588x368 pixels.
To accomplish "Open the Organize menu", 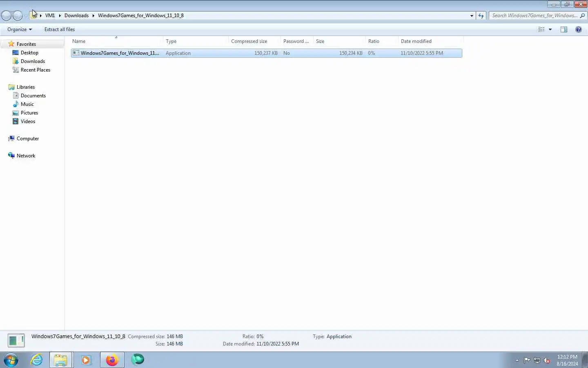I will (x=19, y=29).
